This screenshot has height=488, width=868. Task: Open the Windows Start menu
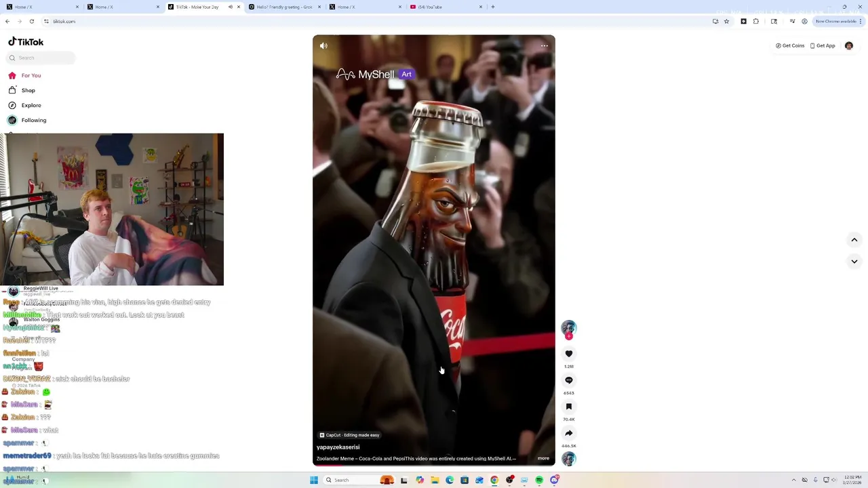click(x=314, y=480)
